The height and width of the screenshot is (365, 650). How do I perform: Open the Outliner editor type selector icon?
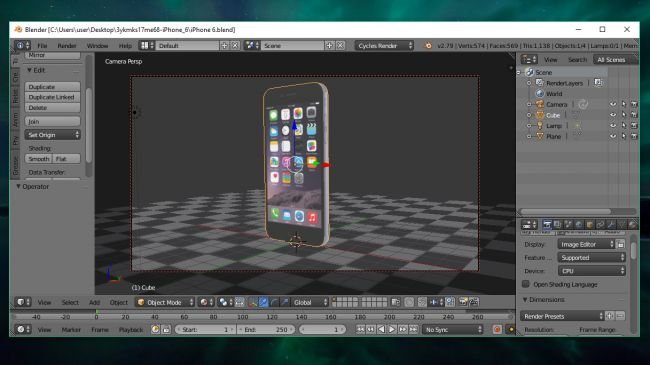pos(529,60)
